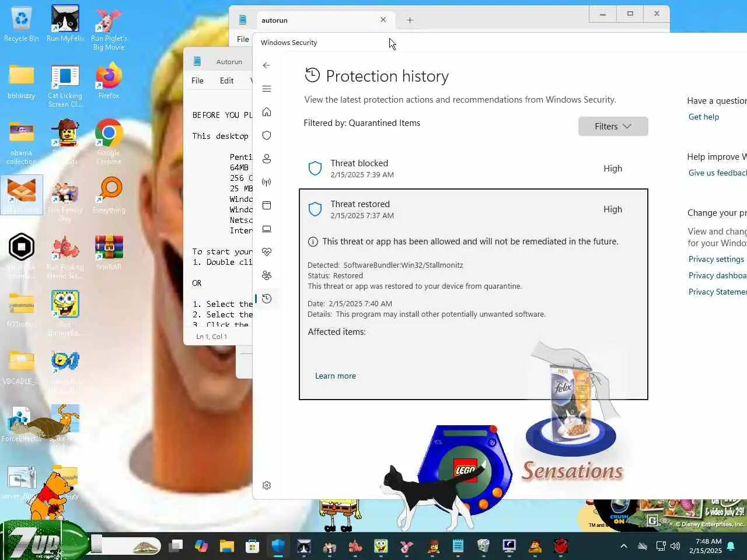The height and width of the screenshot is (560, 747).
Task: Expand the Threat blocked 7:39 AM entry
Action: (x=473, y=169)
